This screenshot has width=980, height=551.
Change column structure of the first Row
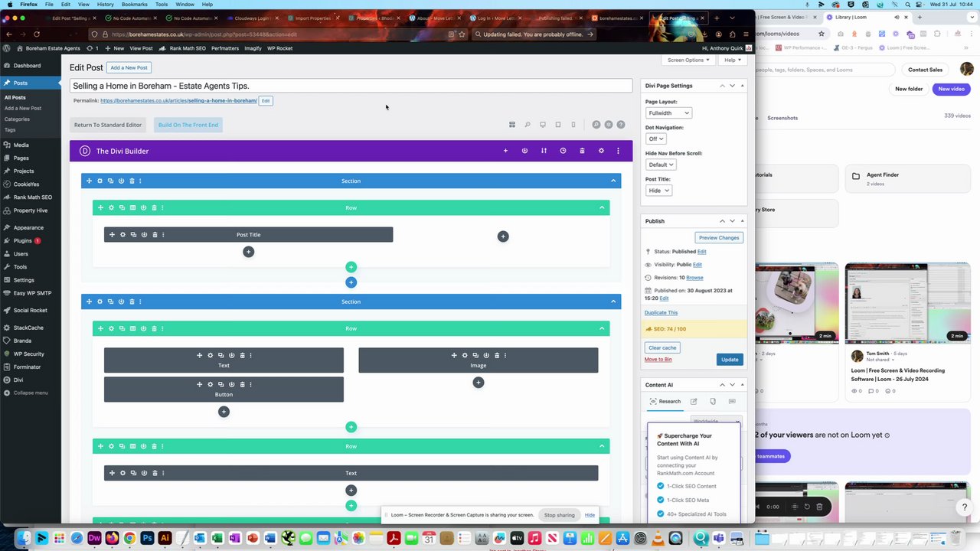(x=132, y=207)
